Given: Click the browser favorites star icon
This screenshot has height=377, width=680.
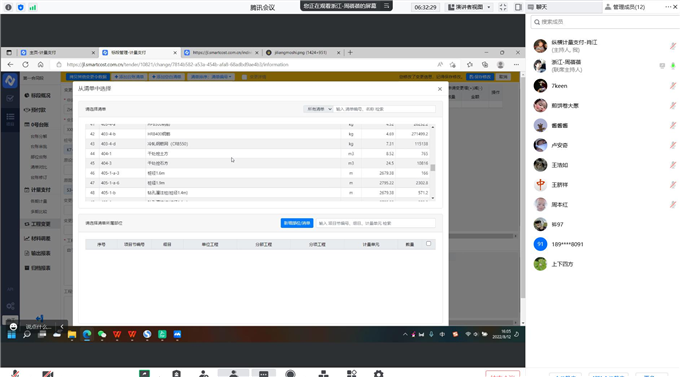Looking at the screenshot, I should click(x=470, y=65).
